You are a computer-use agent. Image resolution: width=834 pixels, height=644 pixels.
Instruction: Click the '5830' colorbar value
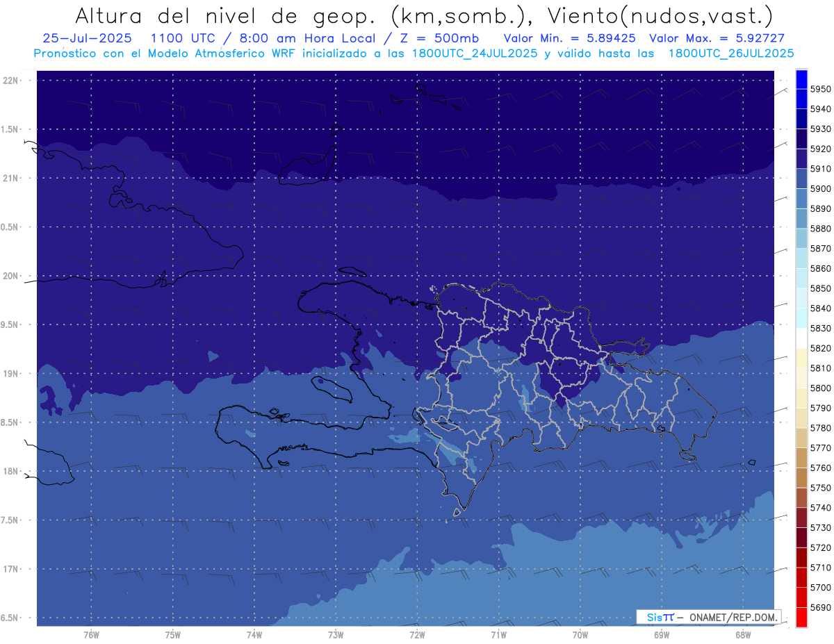821,328
